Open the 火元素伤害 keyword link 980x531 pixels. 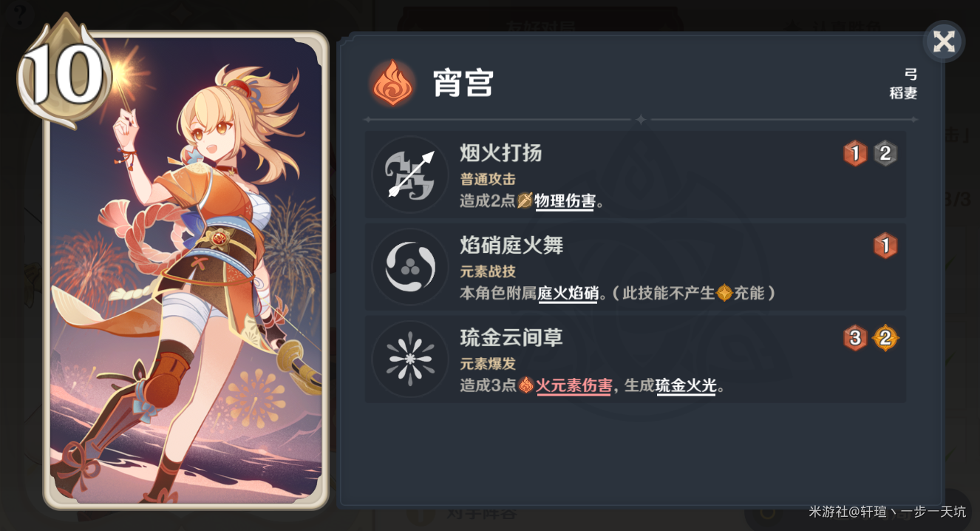tap(574, 385)
